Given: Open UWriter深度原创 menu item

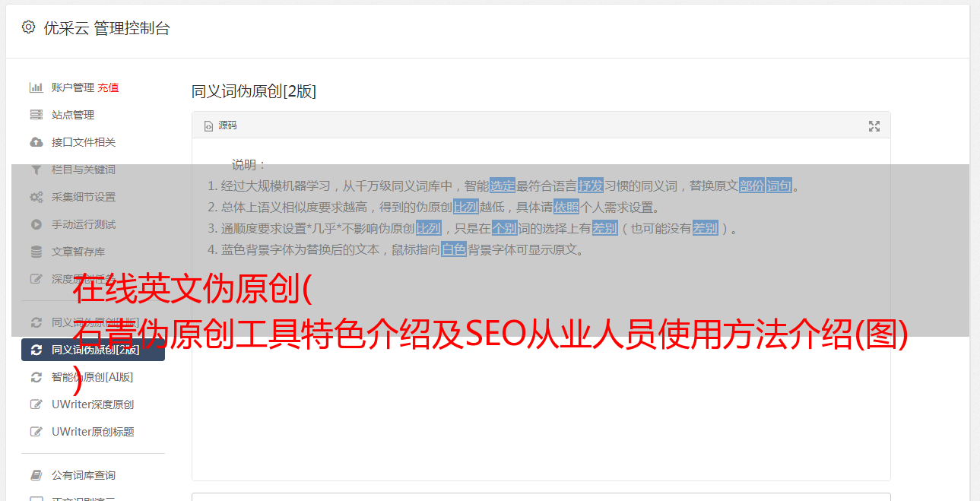Looking at the screenshot, I should tap(93, 404).
